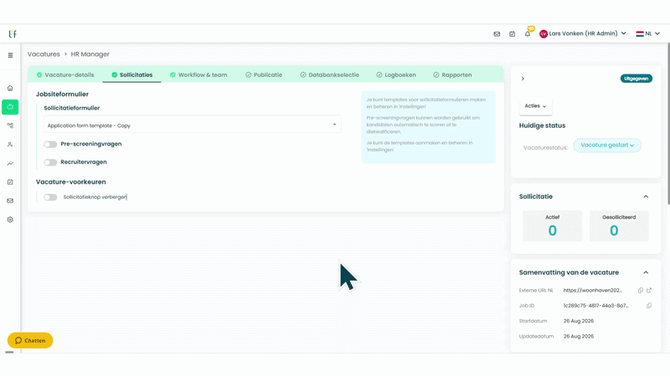Click the Startdatum 26 Aug 2026 value
This screenshot has width=670, height=376.
(579, 321)
